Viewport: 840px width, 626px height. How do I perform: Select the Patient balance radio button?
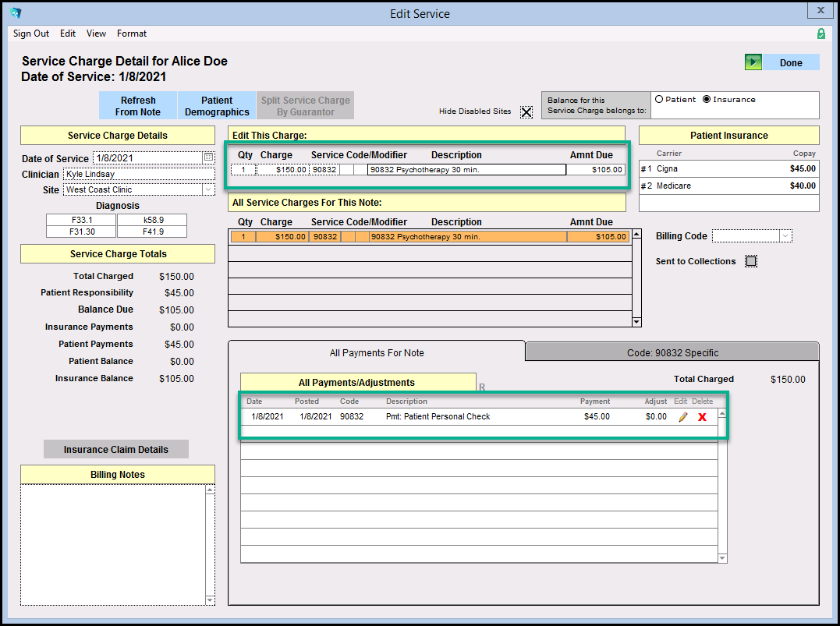[x=659, y=100]
